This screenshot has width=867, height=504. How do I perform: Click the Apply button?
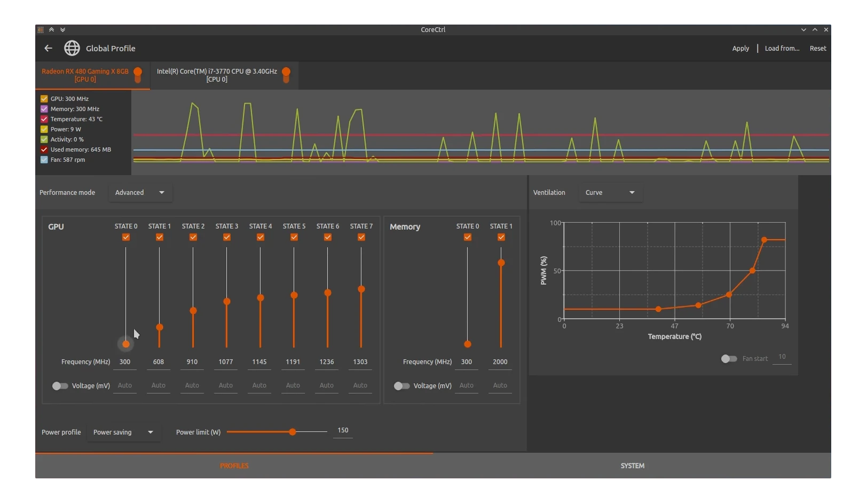(x=740, y=48)
